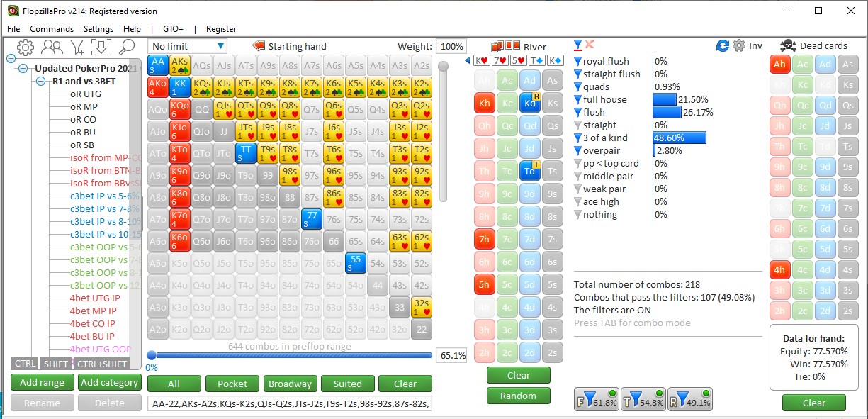Click the import down-arrow bracket icon
Image resolution: width=868 pixels, height=419 pixels.
coord(101,48)
